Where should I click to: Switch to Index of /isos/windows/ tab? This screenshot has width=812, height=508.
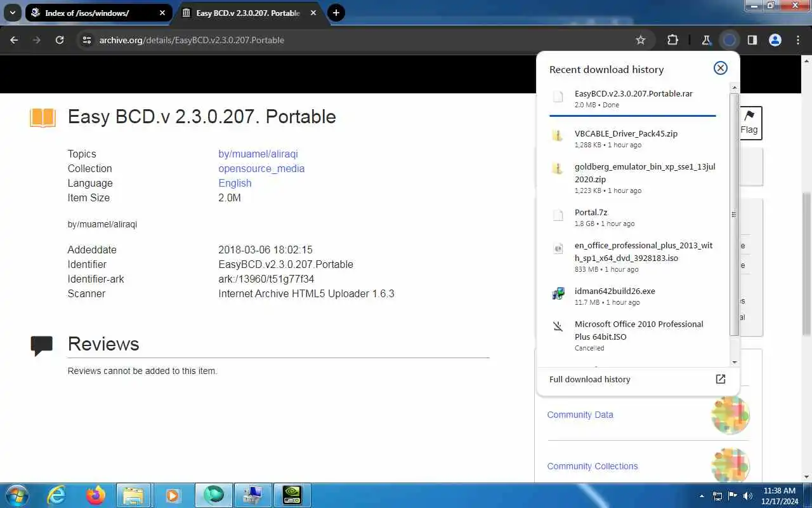[x=98, y=13]
